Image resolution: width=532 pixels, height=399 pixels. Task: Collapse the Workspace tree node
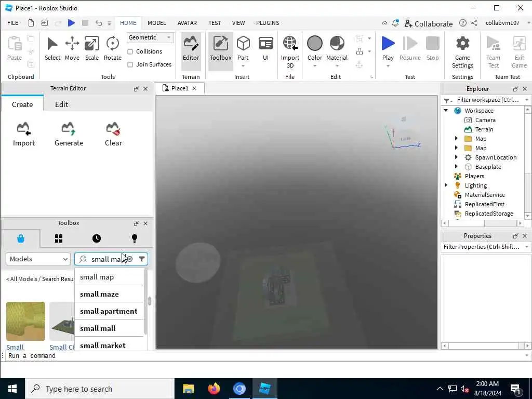[x=446, y=111]
